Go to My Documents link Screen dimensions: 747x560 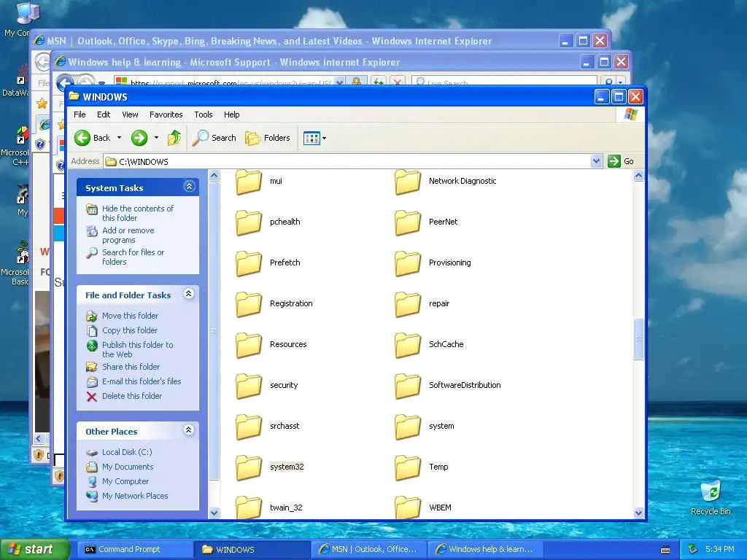[x=128, y=467]
